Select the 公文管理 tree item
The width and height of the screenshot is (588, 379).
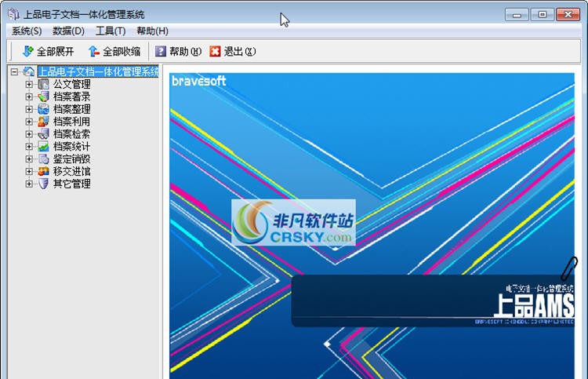point(71,84)
